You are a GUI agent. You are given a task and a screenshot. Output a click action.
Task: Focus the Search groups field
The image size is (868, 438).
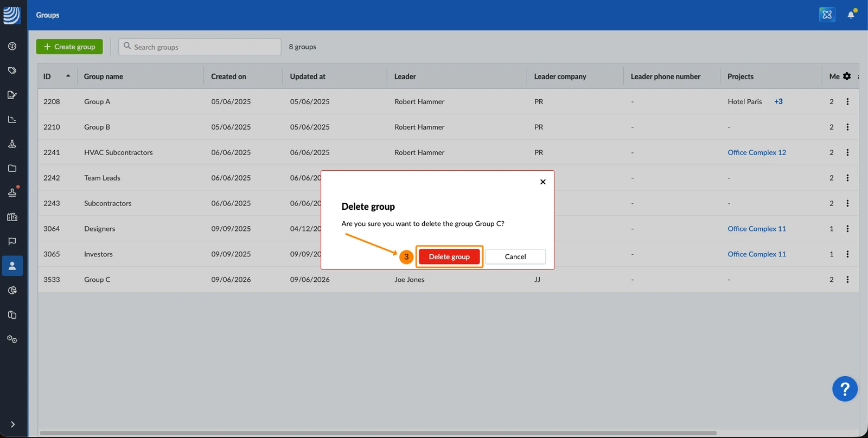pyautogui.click(x=200, y=47)
